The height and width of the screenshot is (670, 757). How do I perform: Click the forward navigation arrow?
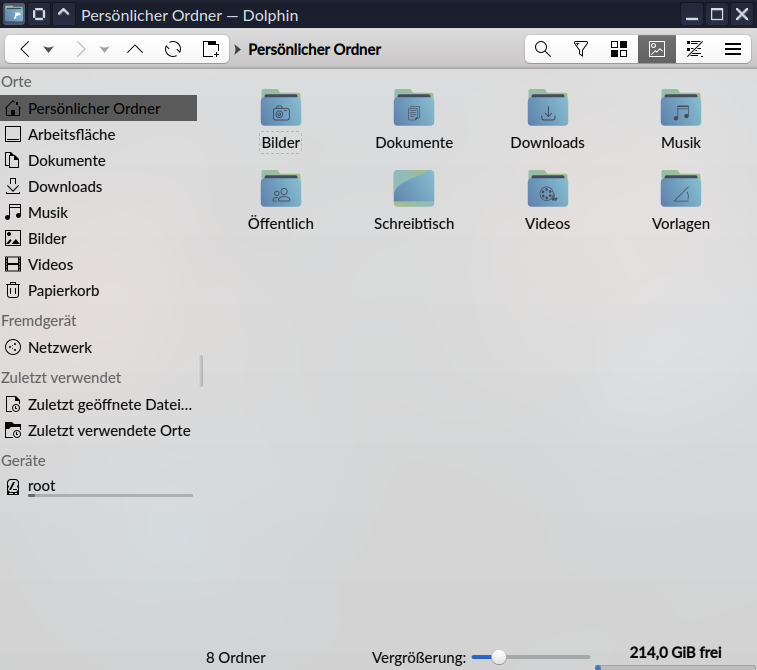pos(81,49)
